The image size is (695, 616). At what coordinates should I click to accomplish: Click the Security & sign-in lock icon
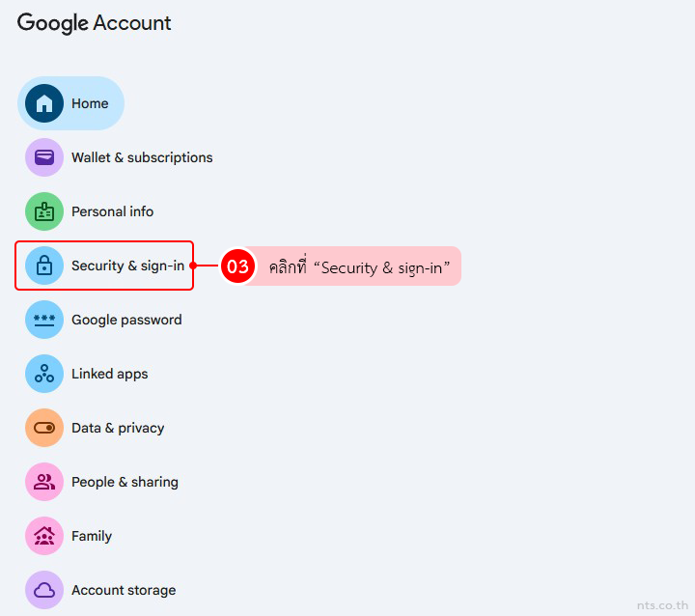[x=44, y=266]
